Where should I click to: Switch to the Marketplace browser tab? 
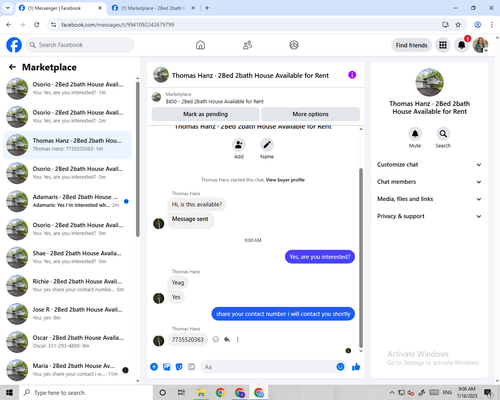[153, 8]
